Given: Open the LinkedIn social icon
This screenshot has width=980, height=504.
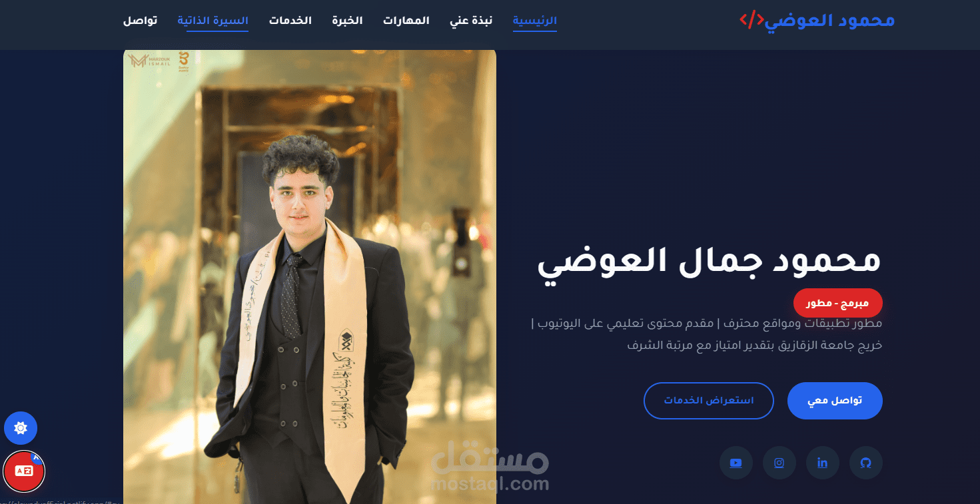Looking at the screenshot, I should [822, 463].
